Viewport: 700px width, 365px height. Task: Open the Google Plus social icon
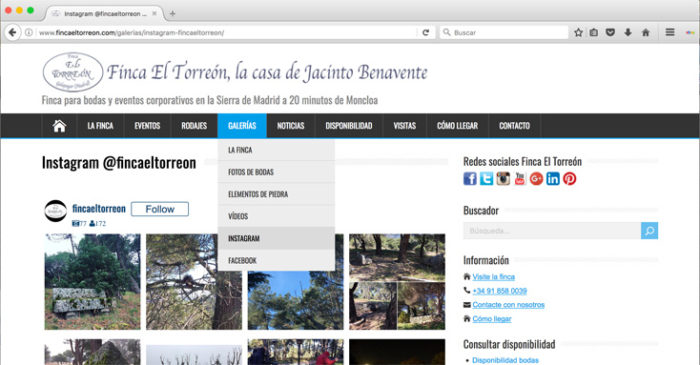point(536,178)
